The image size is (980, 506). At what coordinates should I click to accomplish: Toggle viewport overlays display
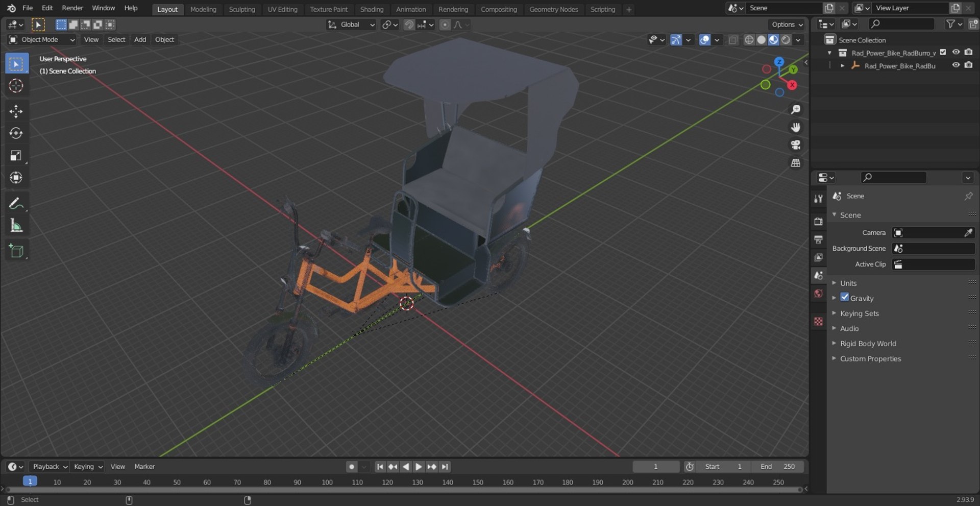click(x=705, y=40)
